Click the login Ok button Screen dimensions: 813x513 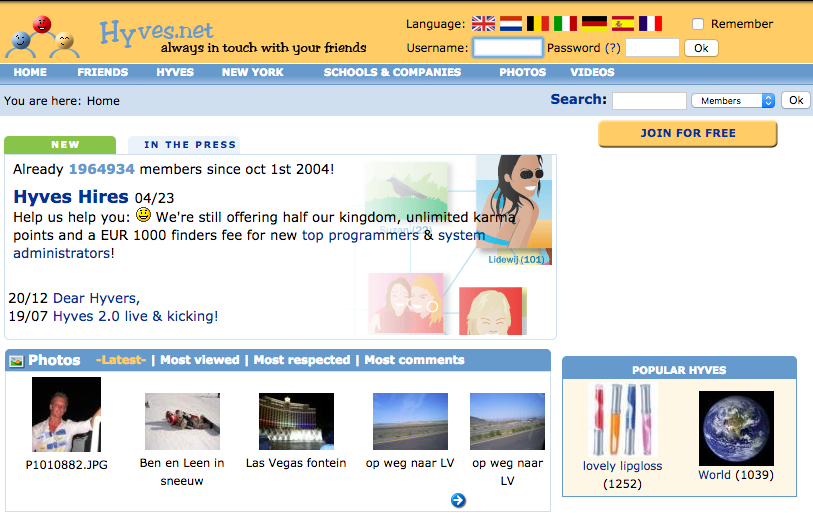point(701,48)
